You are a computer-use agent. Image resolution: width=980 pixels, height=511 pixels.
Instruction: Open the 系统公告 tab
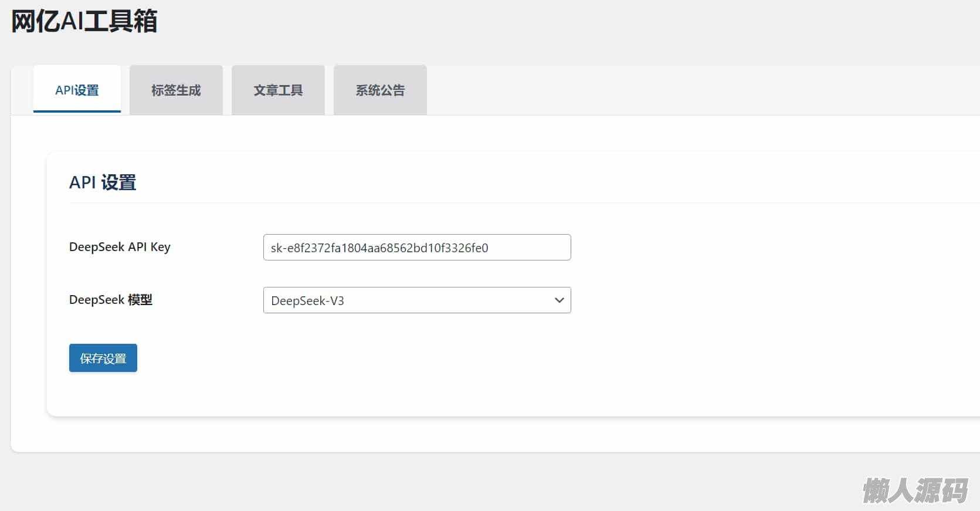(380, 90)
